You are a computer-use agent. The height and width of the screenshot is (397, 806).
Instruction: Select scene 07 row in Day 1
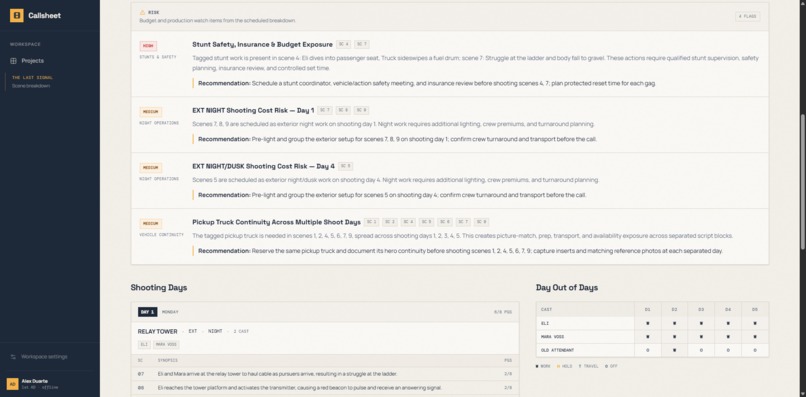(325, 374)
